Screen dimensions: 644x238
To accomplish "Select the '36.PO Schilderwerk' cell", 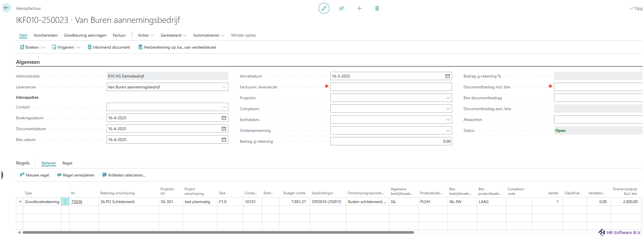I will point(129,202).
